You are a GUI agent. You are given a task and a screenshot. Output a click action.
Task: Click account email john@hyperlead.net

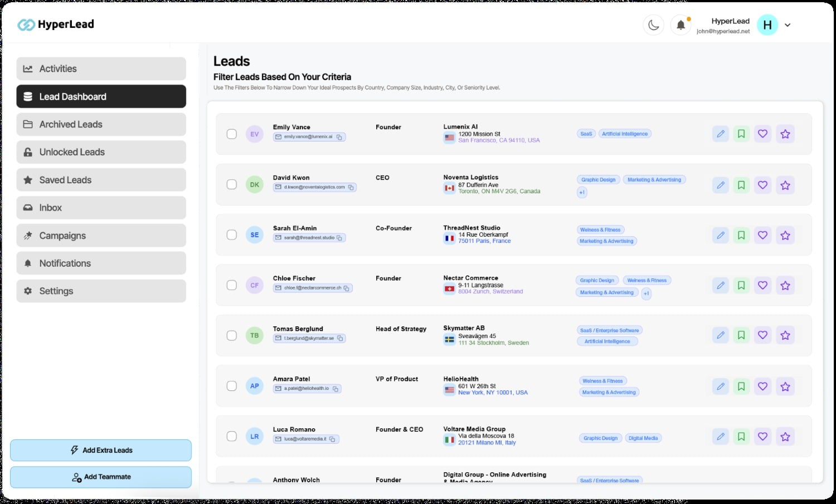[x=723, y=31]
